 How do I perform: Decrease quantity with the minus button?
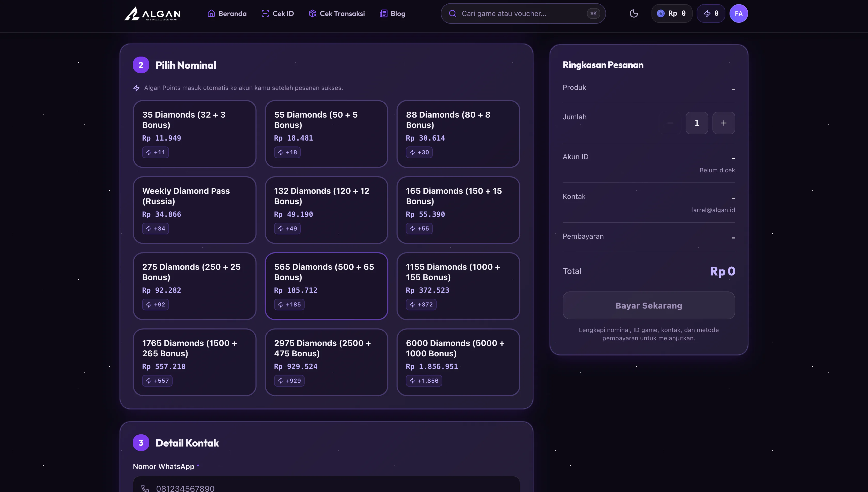(x=670, y=123)
